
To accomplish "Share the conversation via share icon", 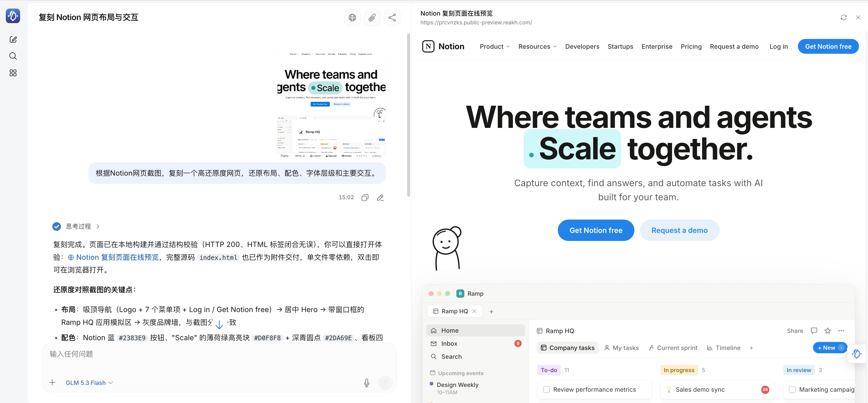I will pos(392,18).
